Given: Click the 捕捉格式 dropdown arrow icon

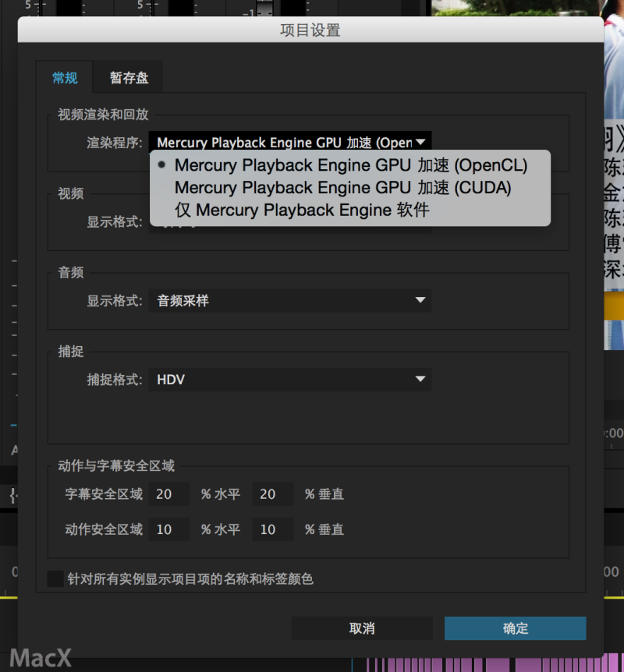Looking at the screenshot, I should [420, 379].
